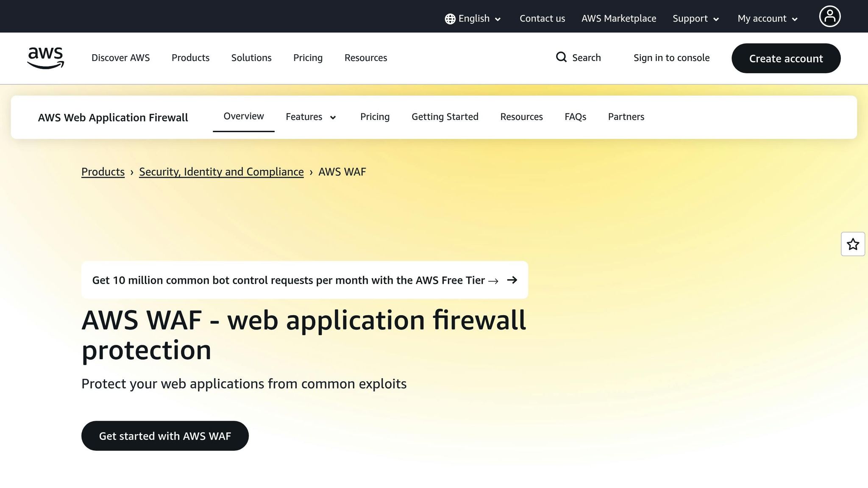
Task: Open the Solutions menu
Action: (251, 58)
